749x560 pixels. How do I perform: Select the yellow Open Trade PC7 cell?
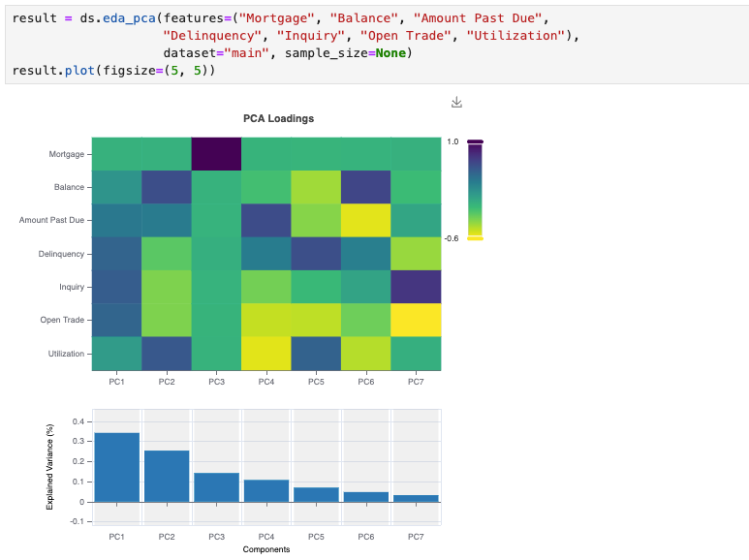pos(416,320)
